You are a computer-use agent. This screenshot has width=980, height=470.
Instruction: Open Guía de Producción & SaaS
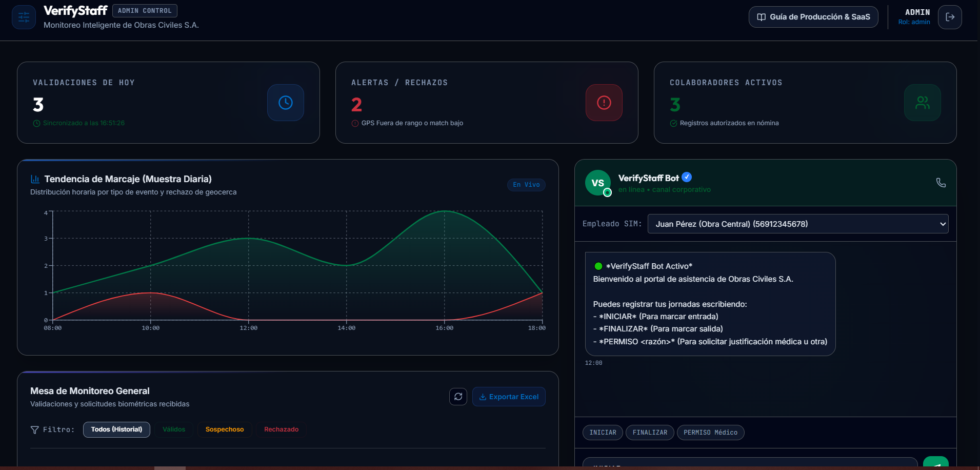tap(813, 17)
